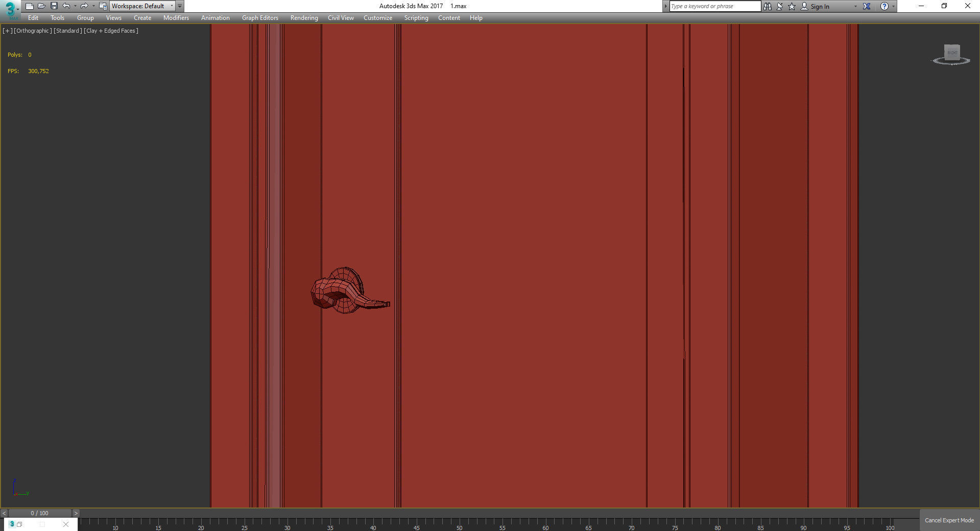Open the Group menu
980x531 pixels.
point(85,18)
